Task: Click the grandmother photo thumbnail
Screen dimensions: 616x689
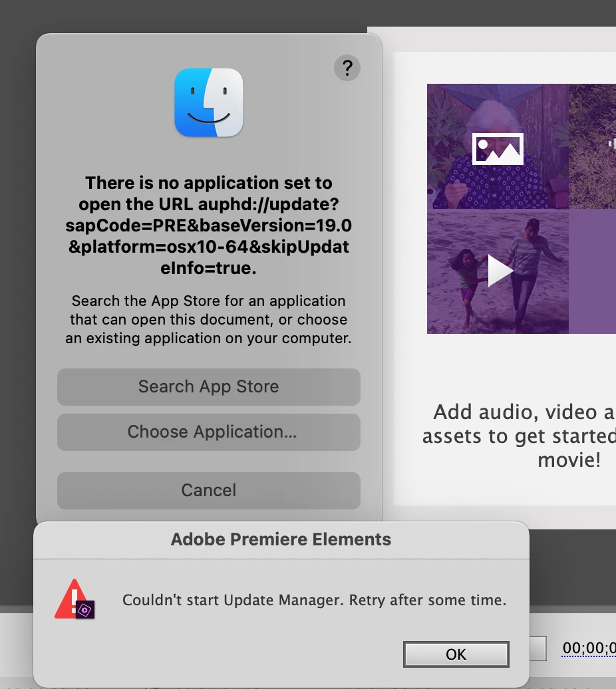Action: click(498, 146)
